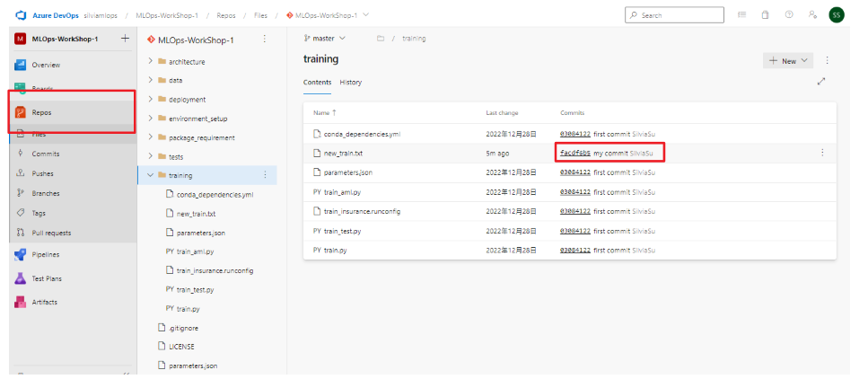
Task: Click the root folder icon in the path breadcrumb
Action: (381, 39)
